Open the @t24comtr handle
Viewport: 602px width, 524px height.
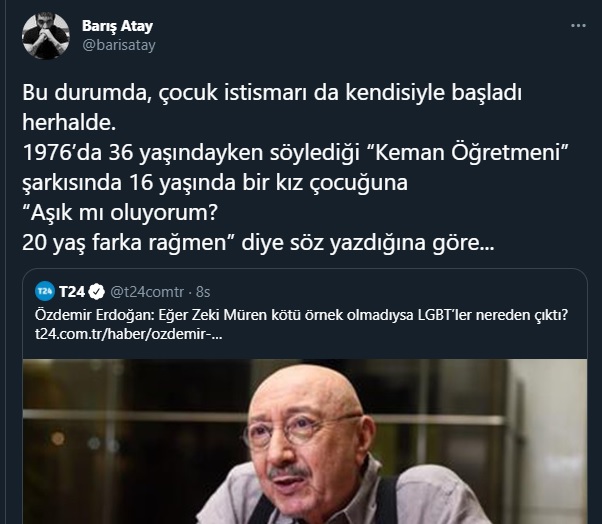point(147,292)
